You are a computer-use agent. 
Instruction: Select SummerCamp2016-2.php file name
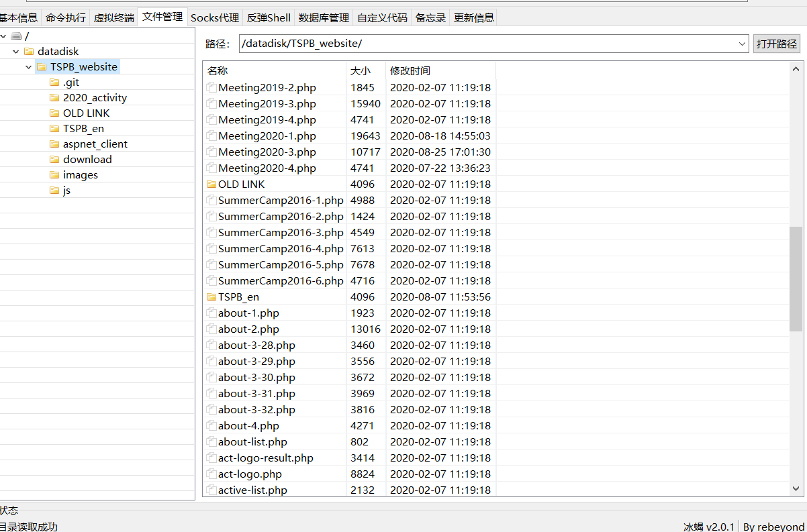tap(281, 216)
